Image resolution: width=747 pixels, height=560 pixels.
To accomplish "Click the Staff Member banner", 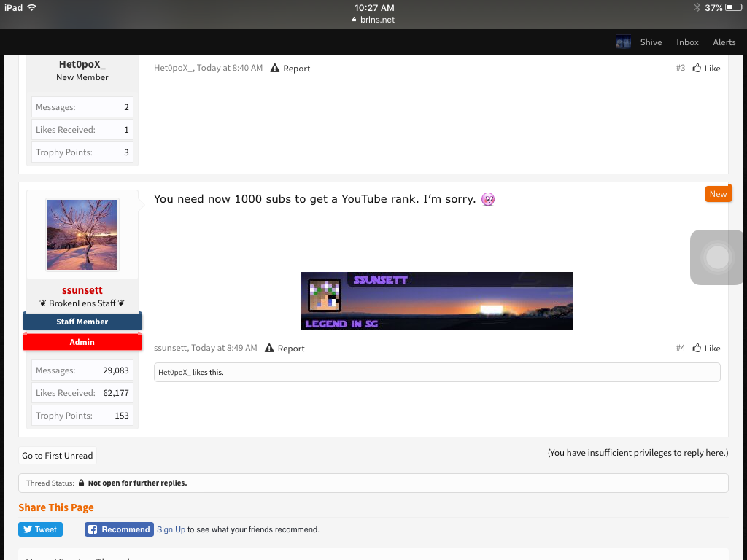I will point(82,322).
